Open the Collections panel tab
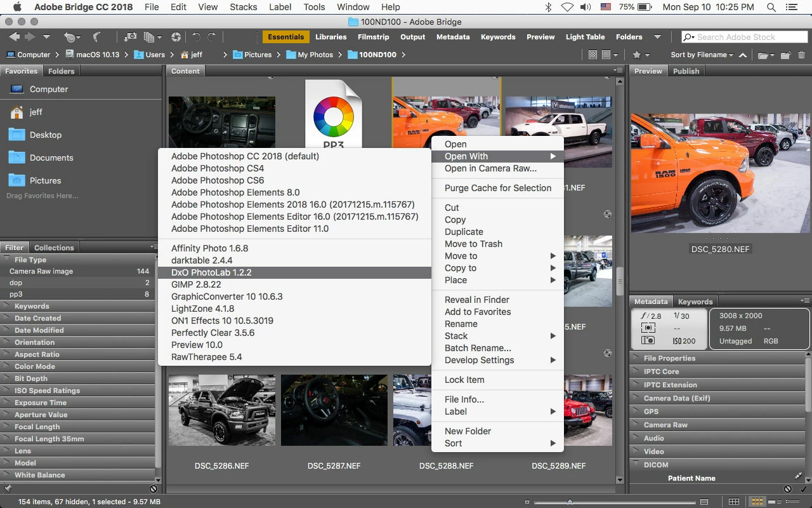The height and width of the screenshot is (508, 812). click(54, 248)
